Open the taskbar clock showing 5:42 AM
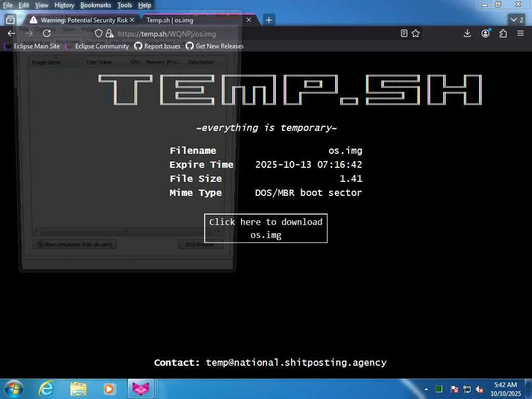Screen dimensions: 532x399 point(506,389)
